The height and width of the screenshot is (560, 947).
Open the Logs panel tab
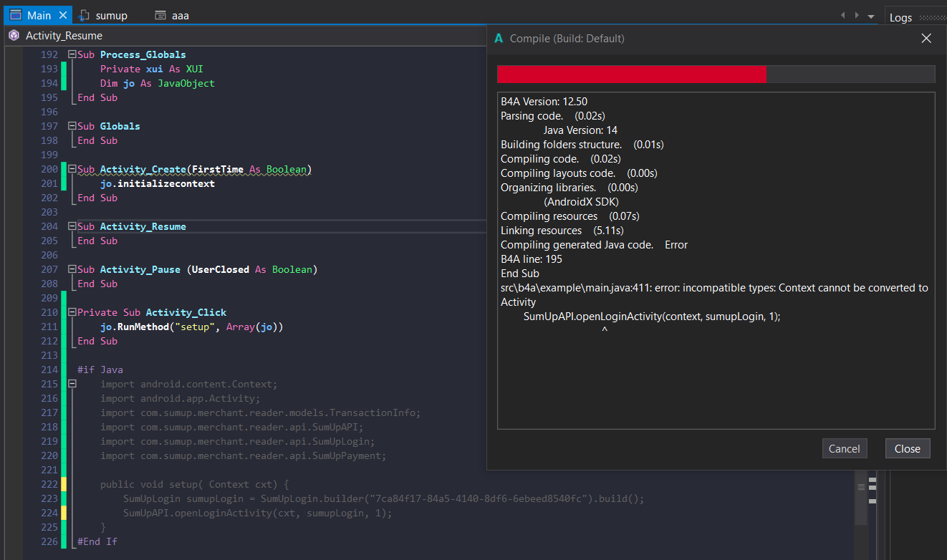pos(900,17)
